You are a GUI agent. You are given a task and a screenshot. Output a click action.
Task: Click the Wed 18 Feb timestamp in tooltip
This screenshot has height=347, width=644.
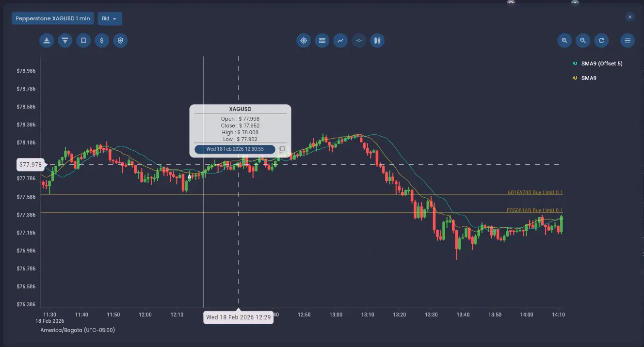click(234, 149)
